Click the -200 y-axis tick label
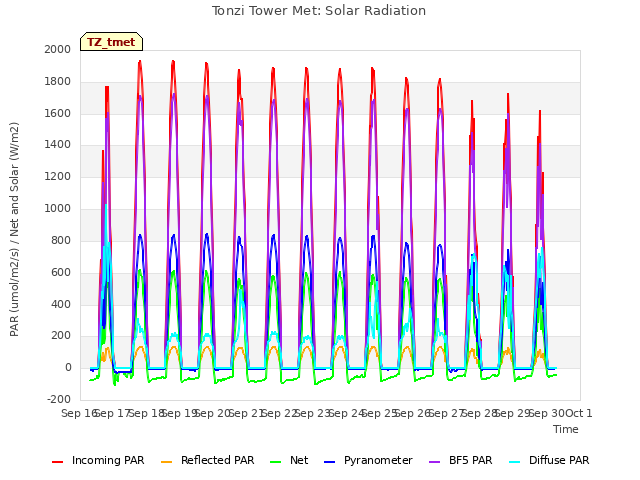Screen dimensions: 640x480 pos(59,400)
